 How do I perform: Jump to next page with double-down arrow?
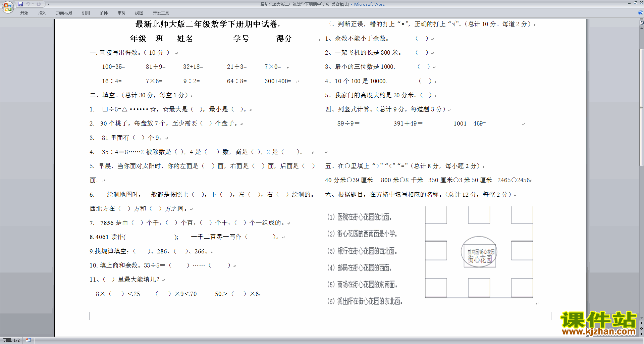click(642, 334)
